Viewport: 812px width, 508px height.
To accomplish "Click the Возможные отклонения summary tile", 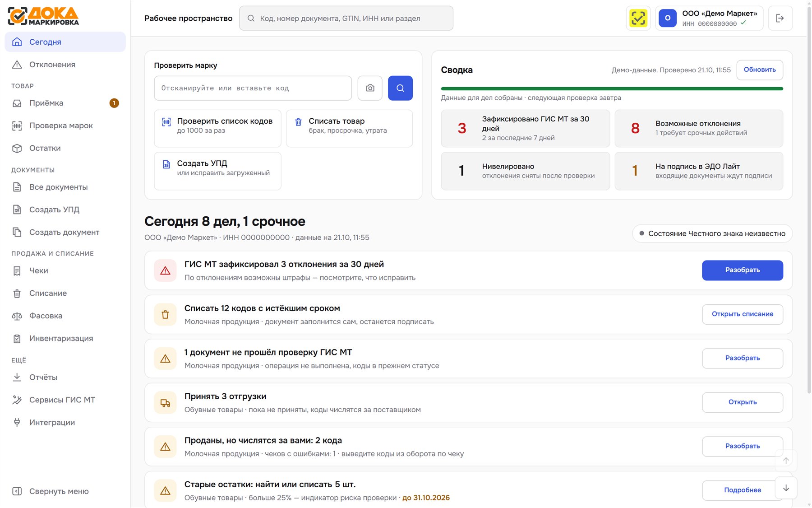I will (x=699, y=128).
